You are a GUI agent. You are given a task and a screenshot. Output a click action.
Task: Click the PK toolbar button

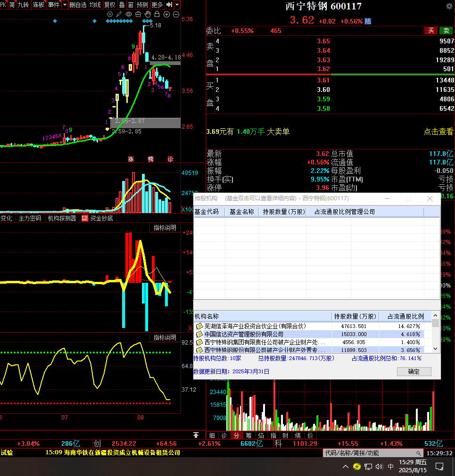coord(3,5)
